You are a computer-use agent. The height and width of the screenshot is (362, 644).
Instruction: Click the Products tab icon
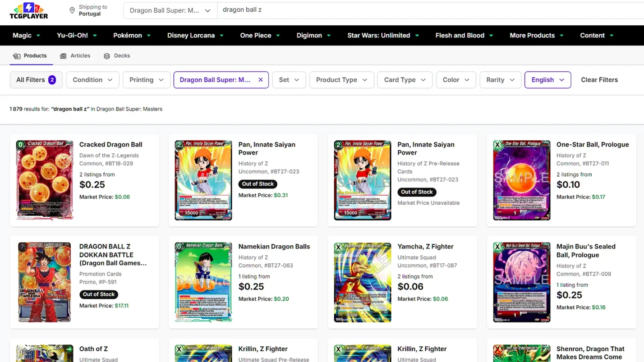(x=17, y=56)
